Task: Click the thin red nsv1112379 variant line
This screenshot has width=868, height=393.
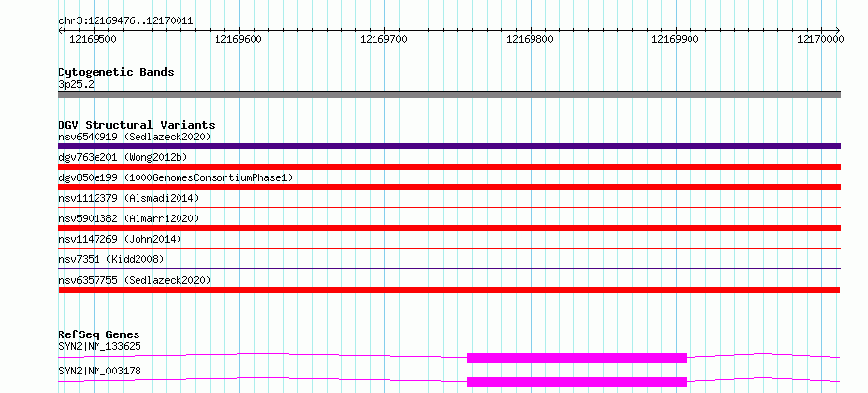Action: coord(449,208)
